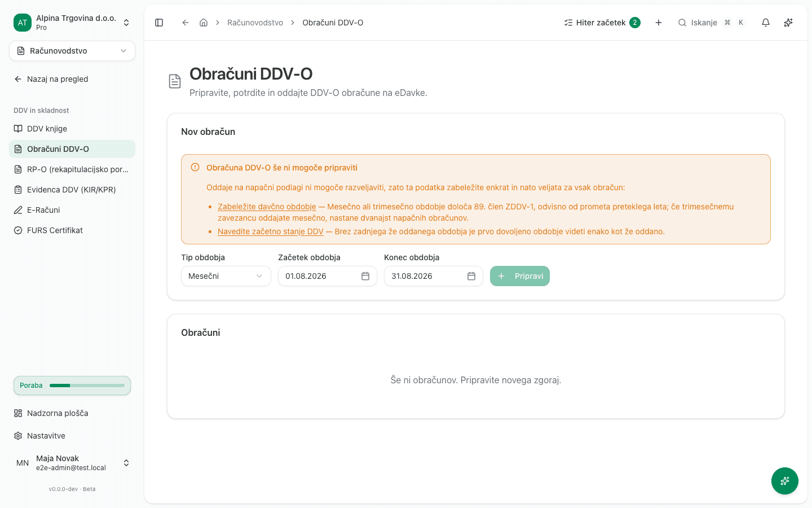Open the home breadcrumb icon
812x508 pixels.
204,23
